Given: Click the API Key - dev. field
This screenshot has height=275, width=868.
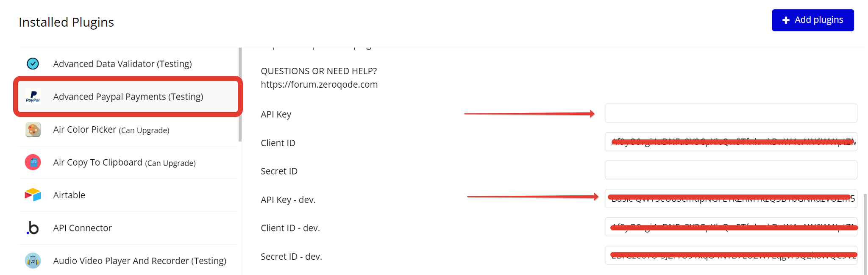Looking at the screenshot, I should tap(731, 198).
